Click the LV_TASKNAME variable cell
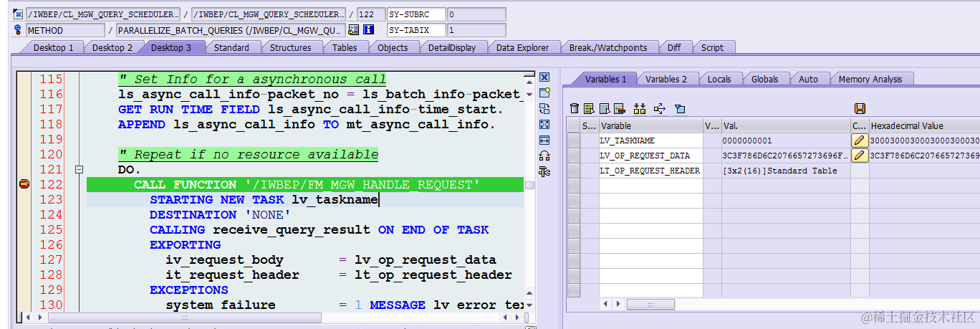 pos(650,140)
